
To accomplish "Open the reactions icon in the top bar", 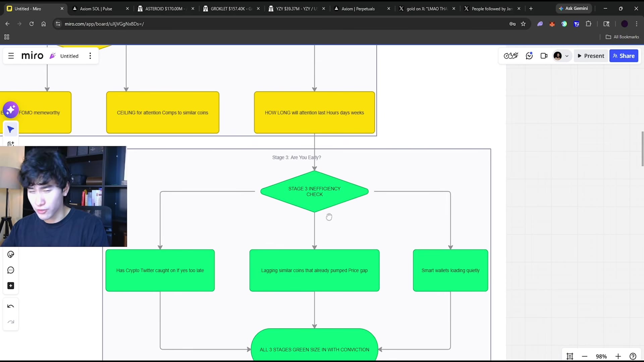I will [x=529, y=56].
